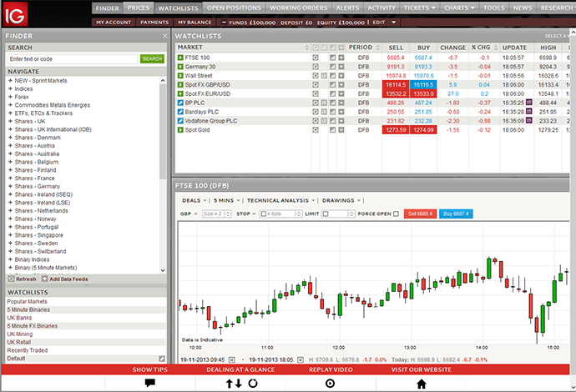Open the Drawings dropdown
This screenshot has height=392, width=576.
341,200
